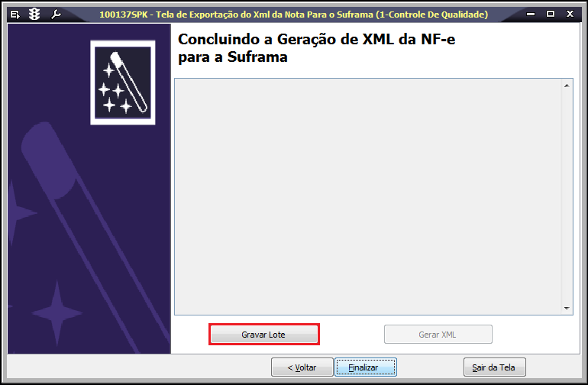Click the scrollbar down arrow in log area

[x=567, y=309]
